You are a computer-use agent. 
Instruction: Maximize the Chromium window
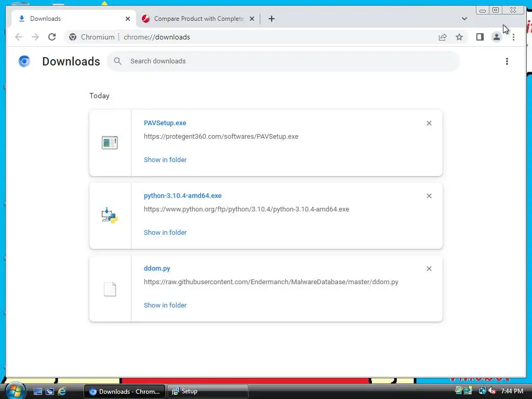(x=496, y=10)
